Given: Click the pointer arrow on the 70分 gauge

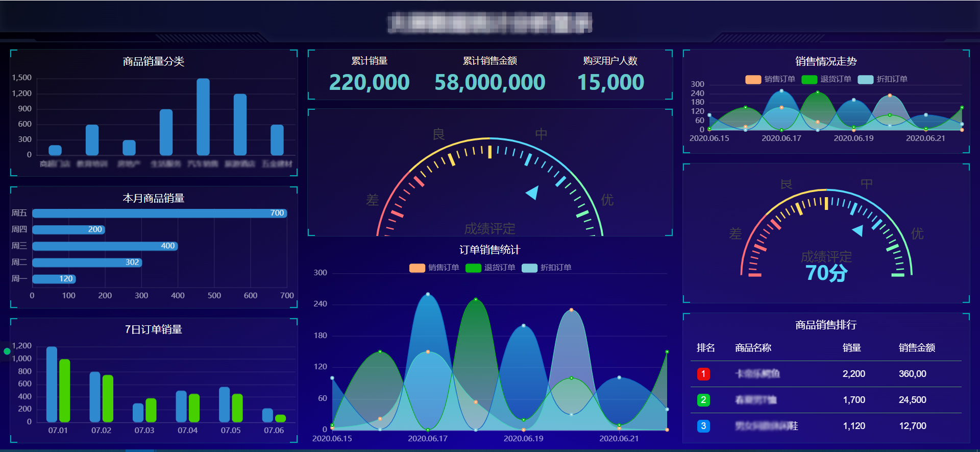Looking at the screenshot, I should pyautogui.click(x=858, y=230).
